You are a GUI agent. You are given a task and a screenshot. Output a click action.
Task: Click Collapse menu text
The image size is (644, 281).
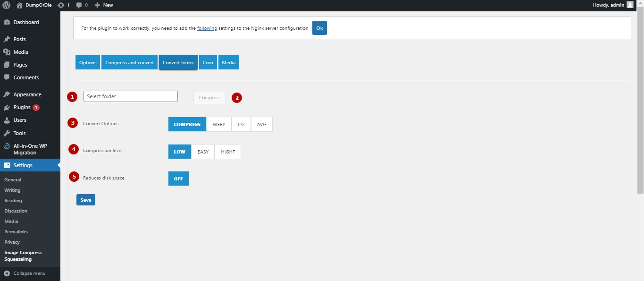coord(29,273)
